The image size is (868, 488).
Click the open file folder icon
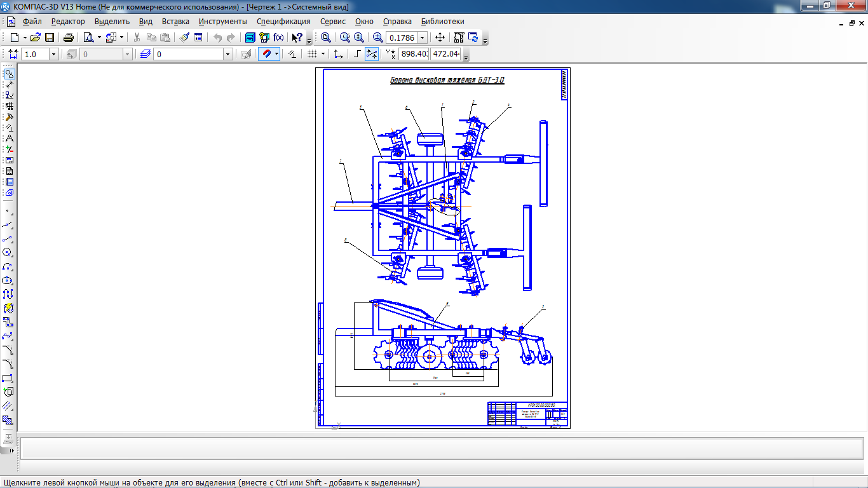[36, 37]
